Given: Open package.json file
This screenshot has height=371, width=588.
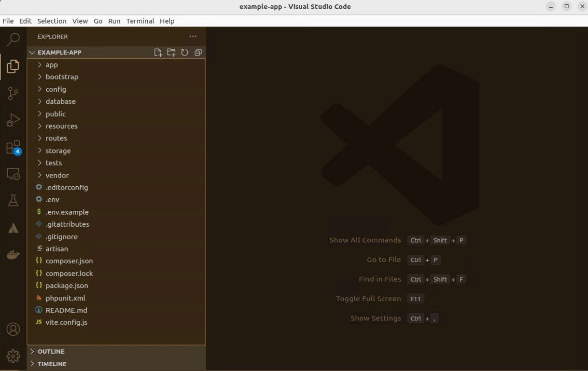Looking at the screenshot, I should coord(116,285).
